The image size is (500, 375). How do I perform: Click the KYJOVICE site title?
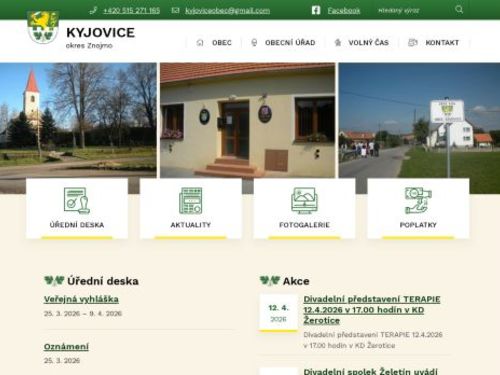[x=101, y=32]
